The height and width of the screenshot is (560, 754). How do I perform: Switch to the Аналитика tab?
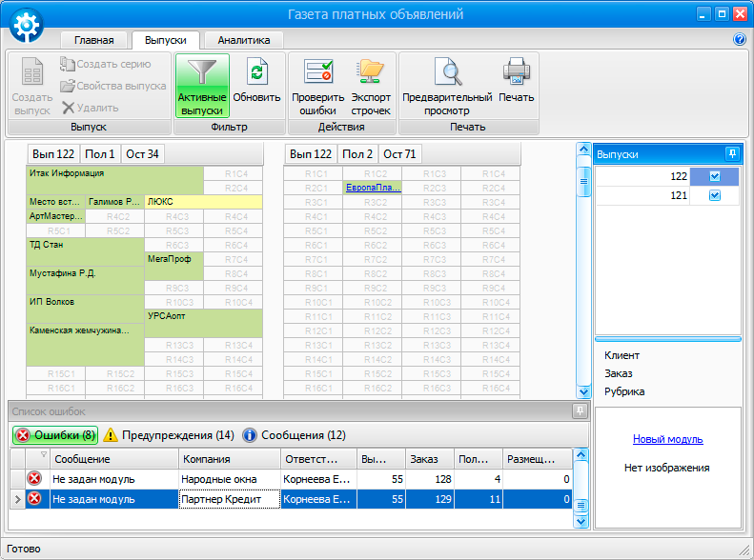pos(243,40)
